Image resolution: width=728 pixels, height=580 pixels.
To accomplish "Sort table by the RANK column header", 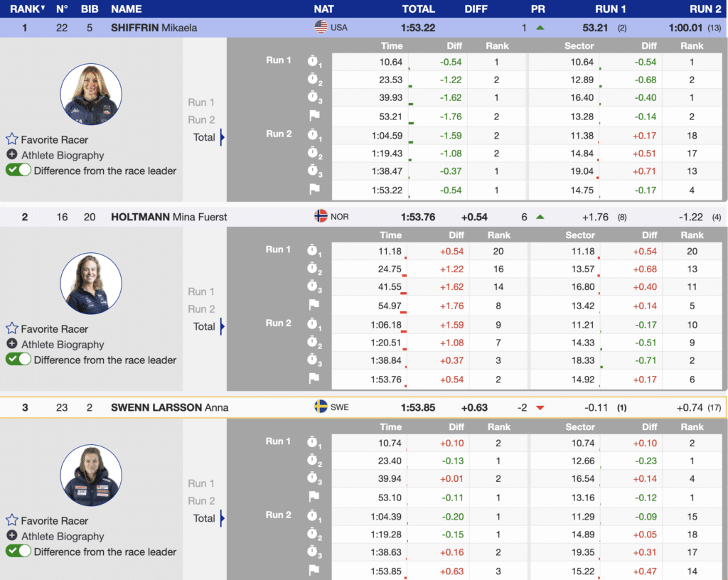I will [26, 9].
